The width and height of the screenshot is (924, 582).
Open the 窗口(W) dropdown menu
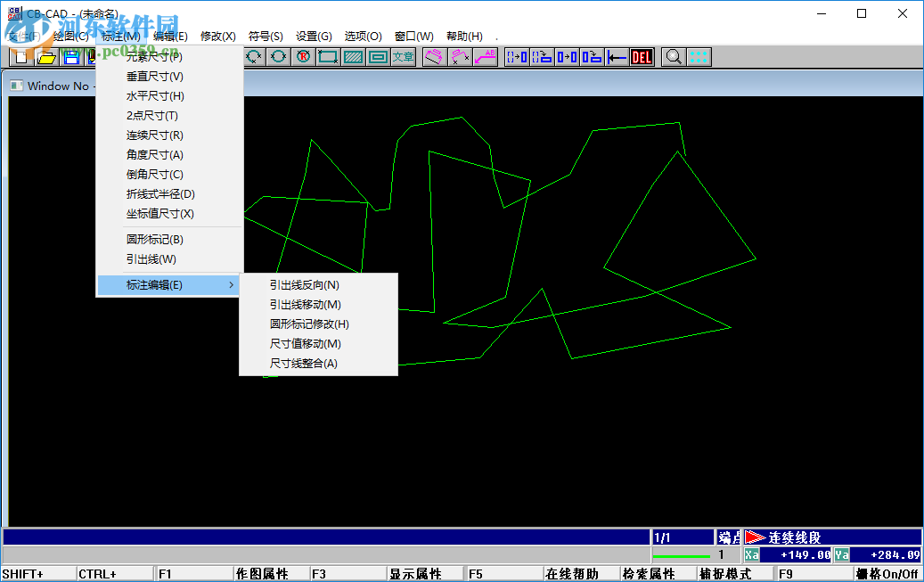click(x=412, y=36)
